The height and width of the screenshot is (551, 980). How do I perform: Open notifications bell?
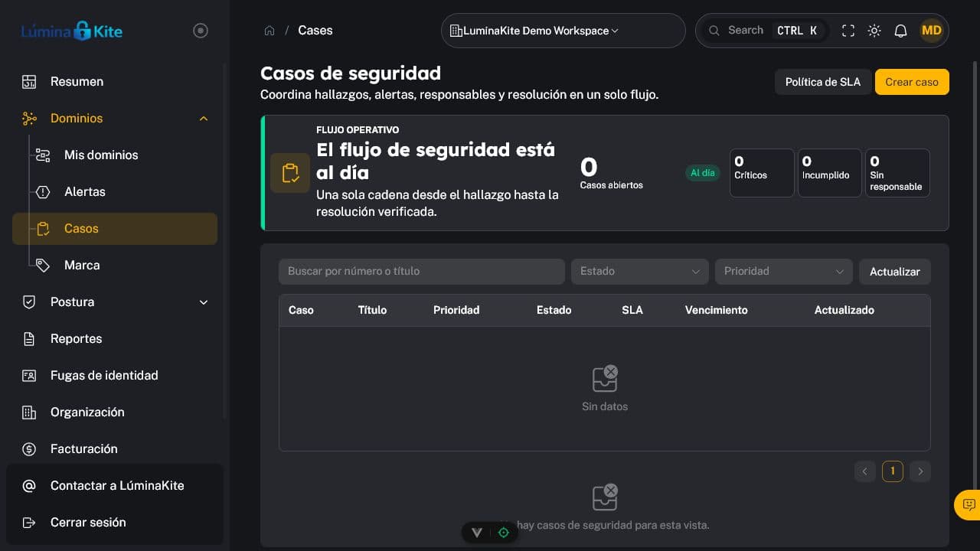click(901, 31)
